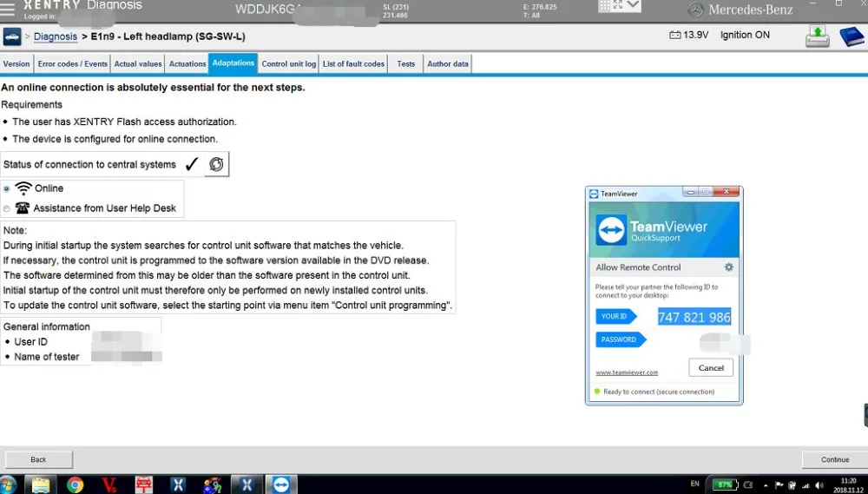Click the 87% battery indicator in tray
Screen dimensions: 868x494
tap(725, 485)
